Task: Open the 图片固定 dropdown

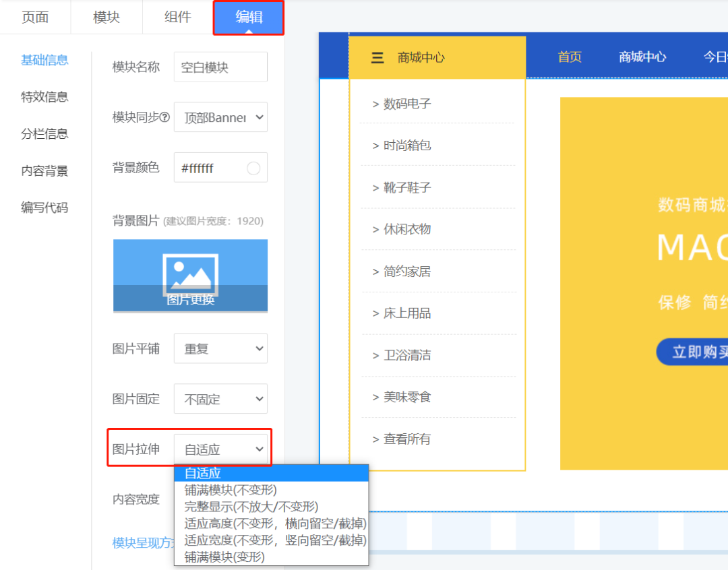Action: coord(220,399)
